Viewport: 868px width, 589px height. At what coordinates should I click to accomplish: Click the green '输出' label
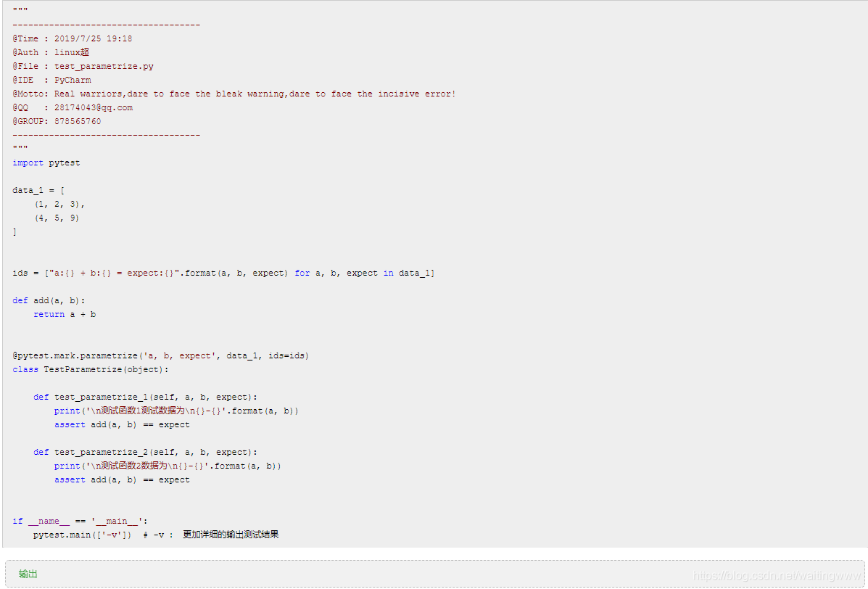pyautogui.click(x=28, y=574)
